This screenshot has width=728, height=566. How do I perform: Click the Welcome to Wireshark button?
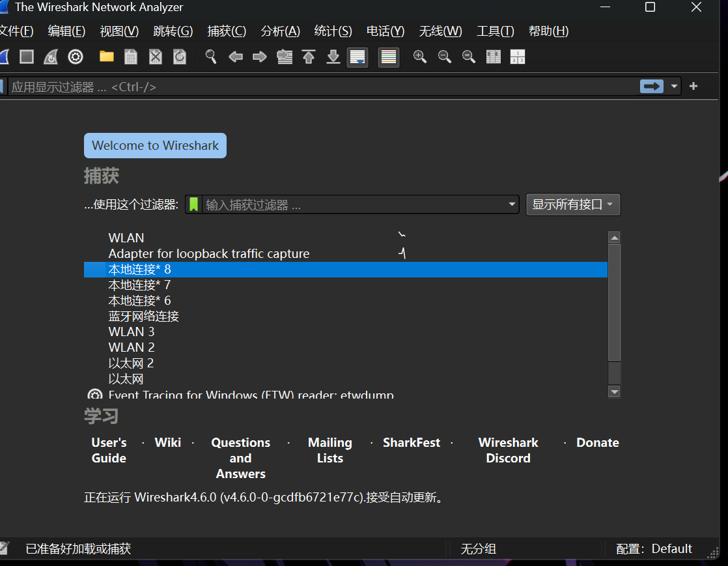click(x=155, y=146)
